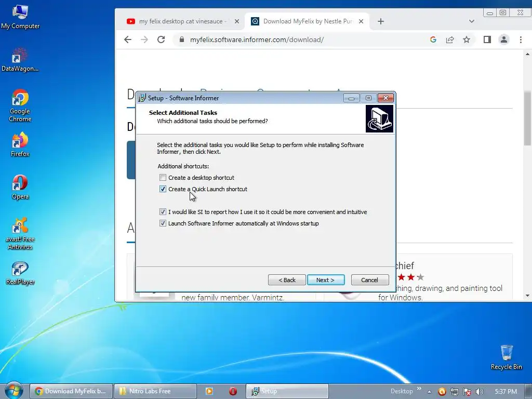532x399 pixels.
Task: Open RealPlayer desktop shortcut
Action: click(x=20, y=273)
